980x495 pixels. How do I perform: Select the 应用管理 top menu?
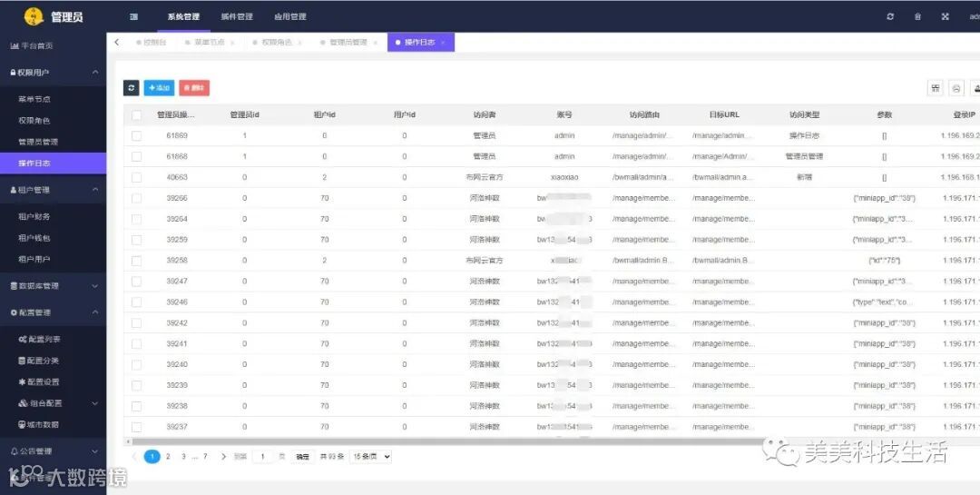pos(290,17)
